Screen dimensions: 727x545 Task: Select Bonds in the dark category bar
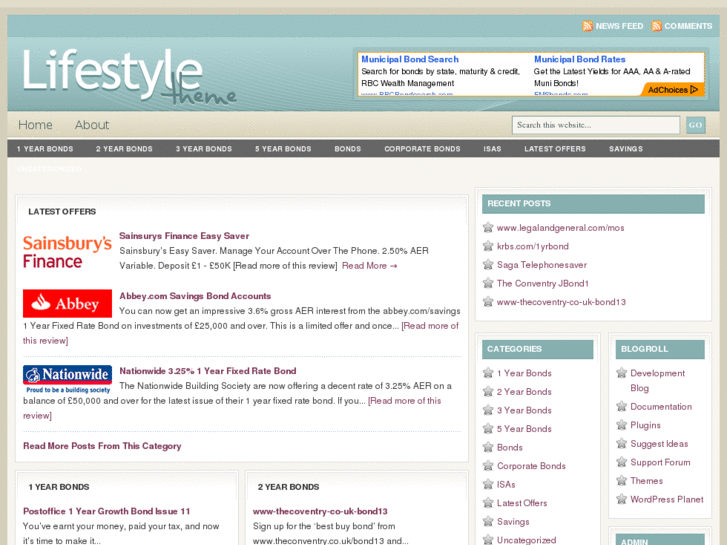(348, 149)
